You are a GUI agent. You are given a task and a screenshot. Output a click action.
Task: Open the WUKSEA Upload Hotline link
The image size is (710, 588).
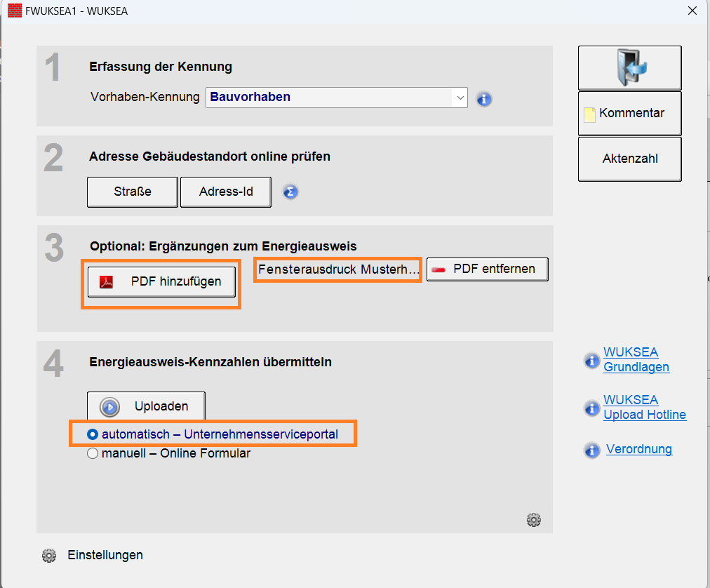tap(644, 407)
